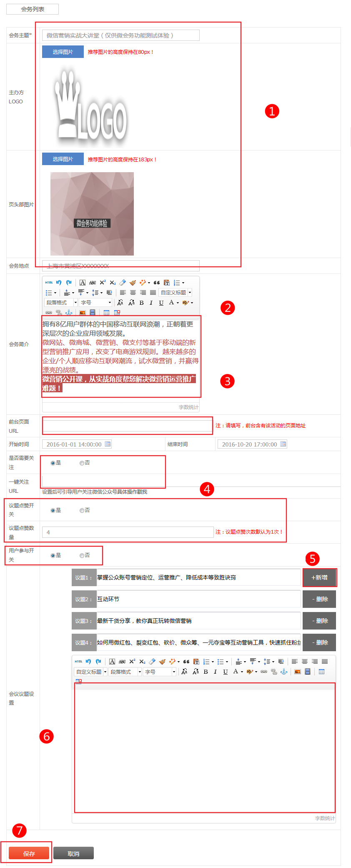
Task: Click bold icon in 会议议题设置 editor toolbar
Action: [x=206, y=672]
